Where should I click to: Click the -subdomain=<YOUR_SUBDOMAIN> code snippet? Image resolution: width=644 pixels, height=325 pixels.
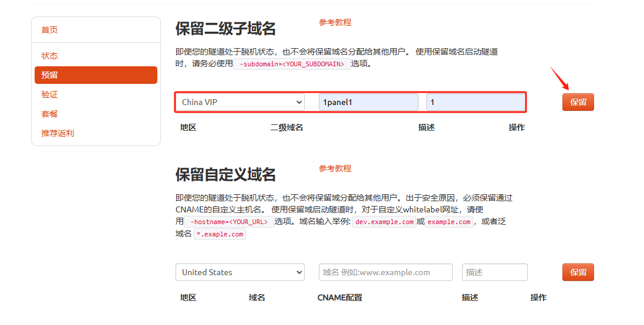coord(292,64)
